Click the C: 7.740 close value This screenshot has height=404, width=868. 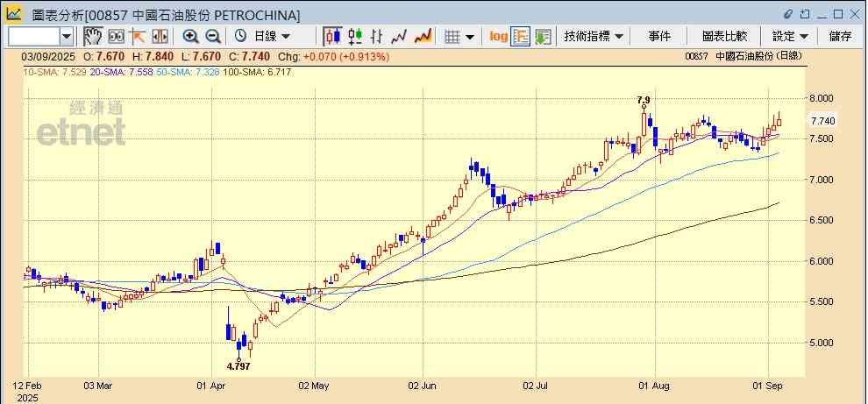click(248, 57)
